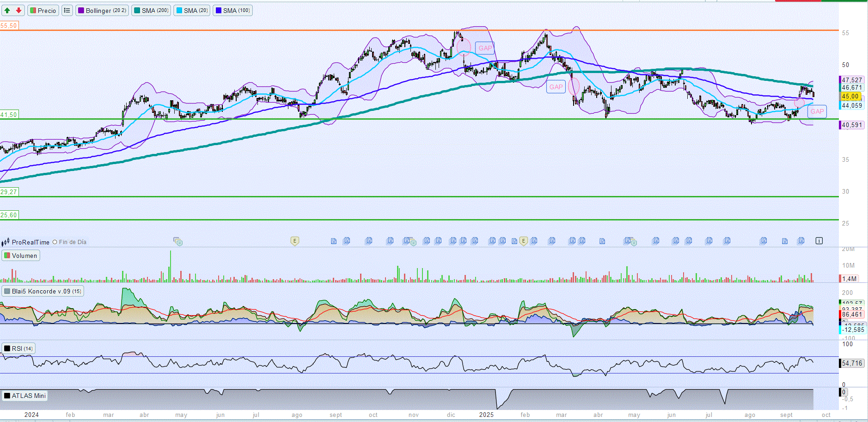Click the SMA (100) indicator label
868x422 pixels.
coord(233,10)
